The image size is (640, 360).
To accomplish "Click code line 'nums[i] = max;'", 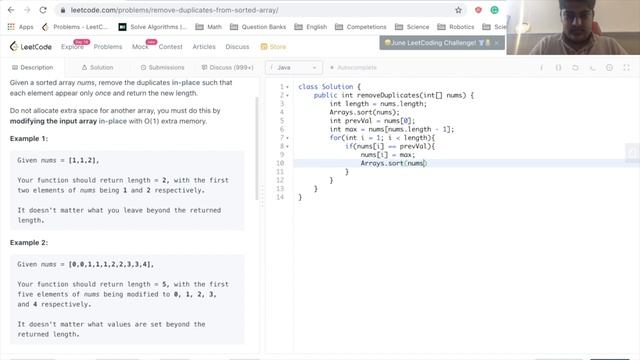I will tap(388, 155).
